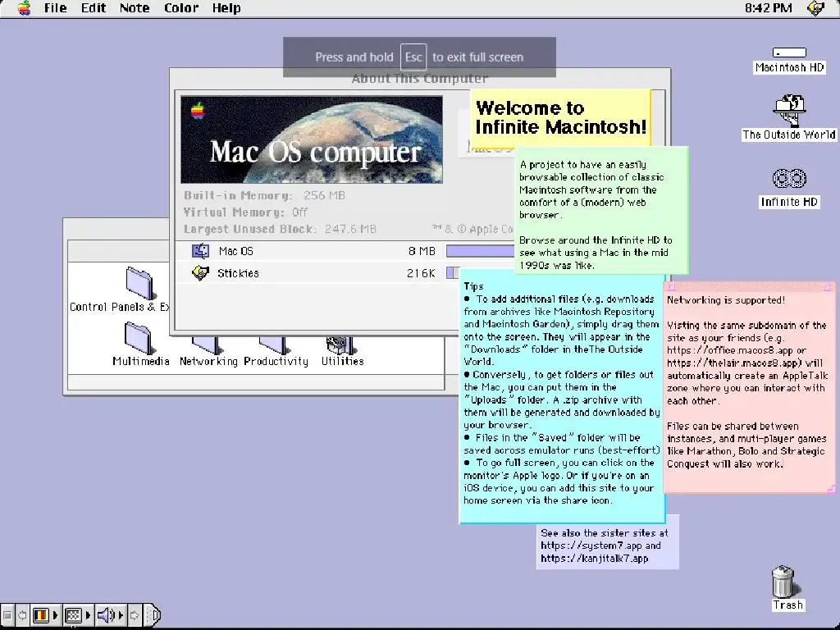Click the Mac OS computer Earth banner
The image size is (840, 630).
[312, 139]
